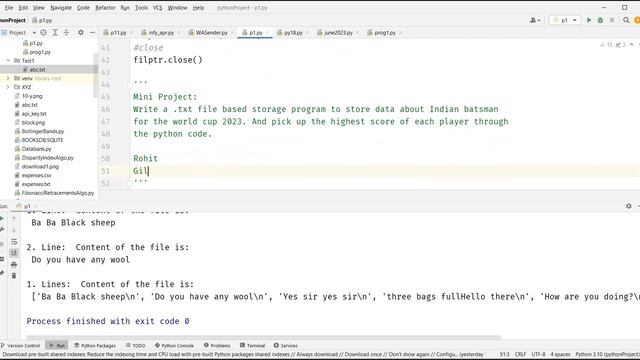Open the Terminal tool window
This screenshot has width=640, height=360.
point(252,345)
